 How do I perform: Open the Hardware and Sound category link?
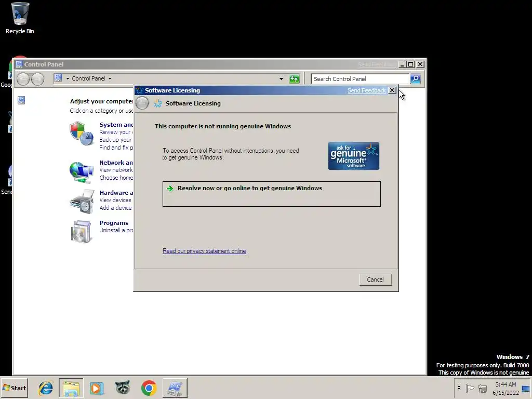[x=116, y=193]
